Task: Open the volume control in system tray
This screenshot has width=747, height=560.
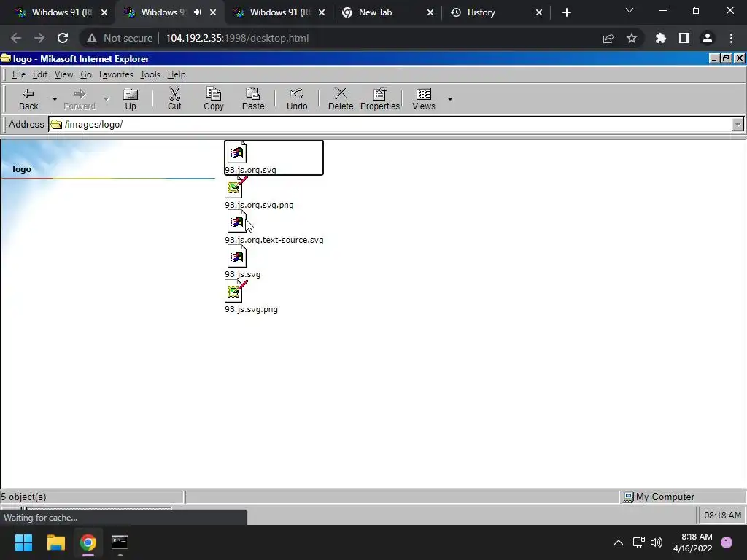Action: 657,542
